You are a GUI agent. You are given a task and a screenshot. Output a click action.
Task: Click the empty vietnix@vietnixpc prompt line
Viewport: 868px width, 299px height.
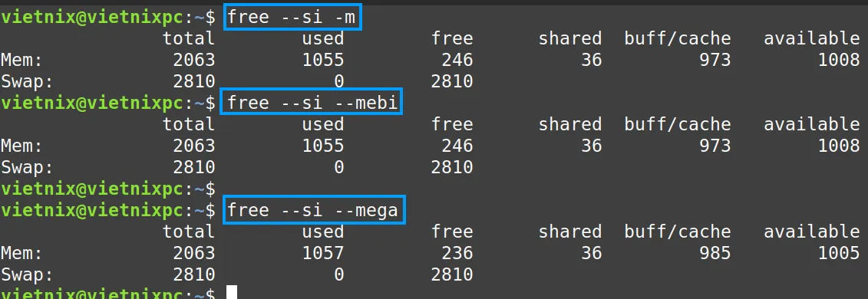pos(108,189)
